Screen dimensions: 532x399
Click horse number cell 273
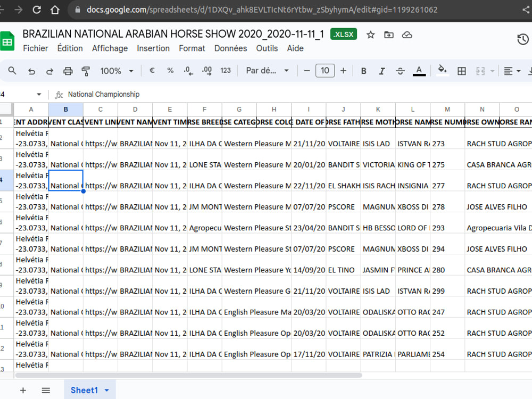click(x=447, y=138)
